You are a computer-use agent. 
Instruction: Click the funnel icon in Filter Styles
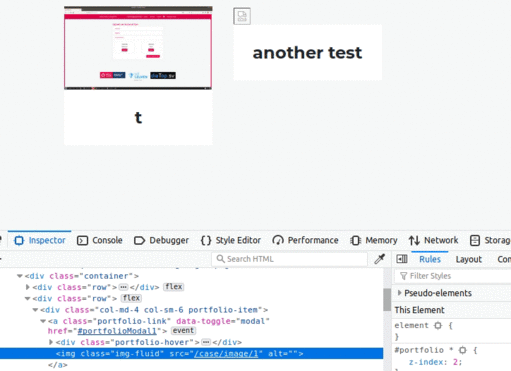click(404, 276)
